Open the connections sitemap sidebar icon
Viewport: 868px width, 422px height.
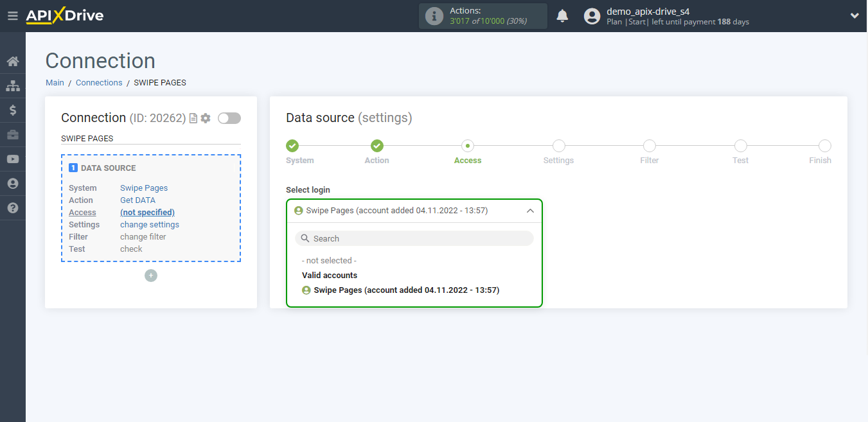[13, 86]
